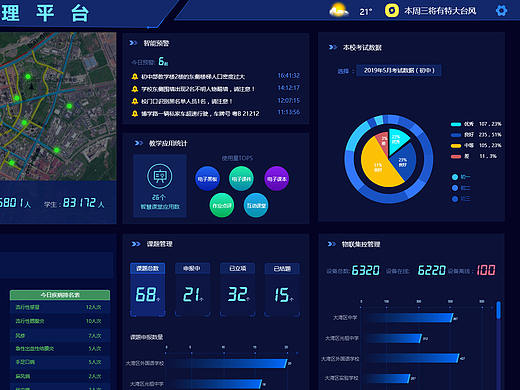Switch to the 申报中 tab
This screenshot has width=520, height=390.
[x=192, y=268]
